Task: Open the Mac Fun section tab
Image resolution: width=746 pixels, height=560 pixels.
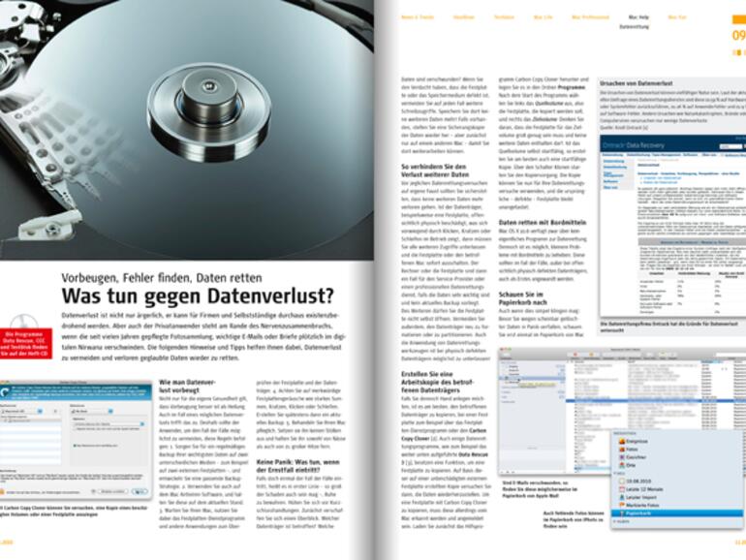Action: point(677,17)
